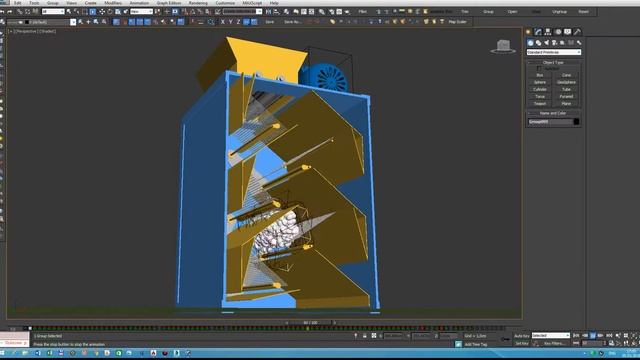This screenshot has height=360, width=640.
Task: Click the Map Scaler button
Action: [x=458, y=22]
